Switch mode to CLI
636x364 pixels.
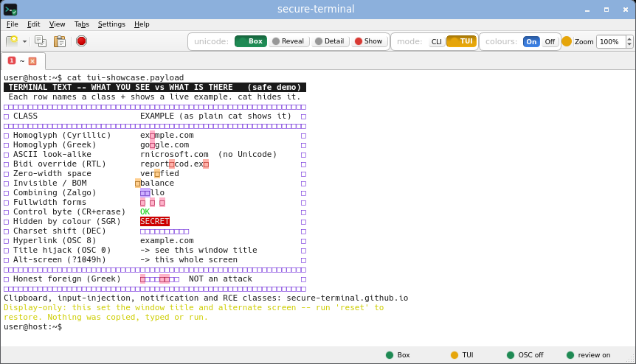437,42
